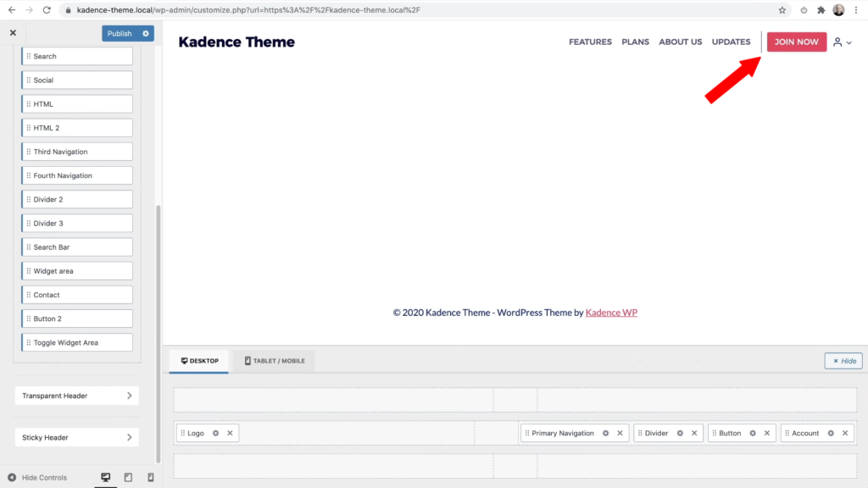868x488 pixels.
Task: Switch to tablet preview device icon
Action: pos(128,477)
